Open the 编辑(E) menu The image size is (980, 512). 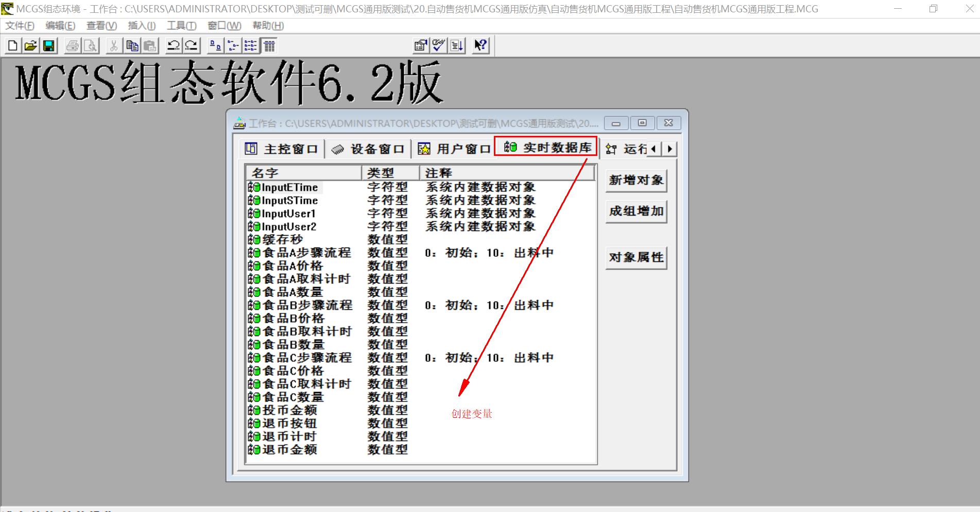tap(60, 26)
